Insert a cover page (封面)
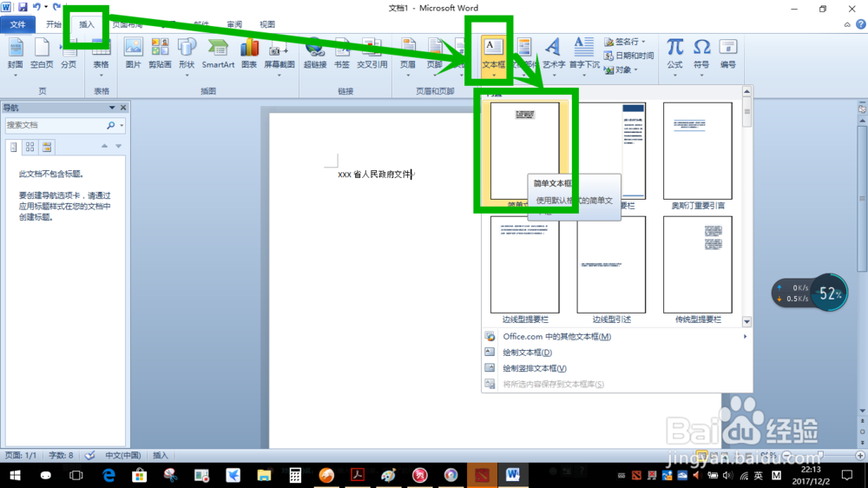The image size is (868, 488). [x=16, y=55]
